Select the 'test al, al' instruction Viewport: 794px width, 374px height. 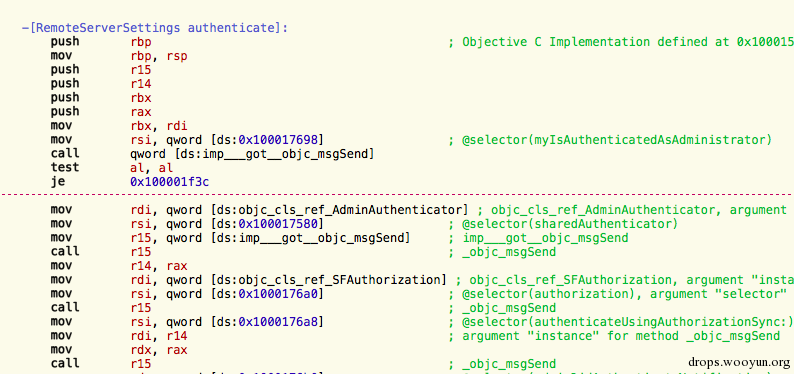click(112, 168)
